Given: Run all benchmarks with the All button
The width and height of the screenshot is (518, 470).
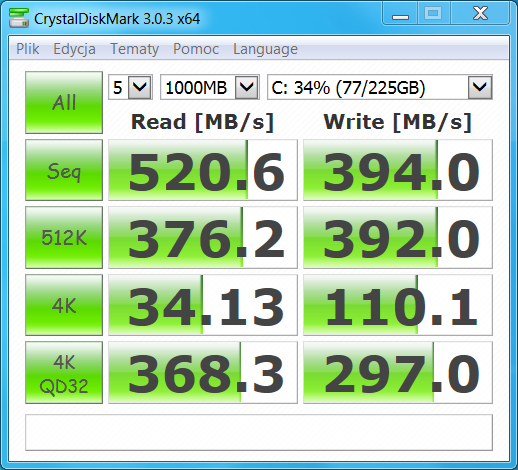Looking at the screenshot, I should (64, 102).
